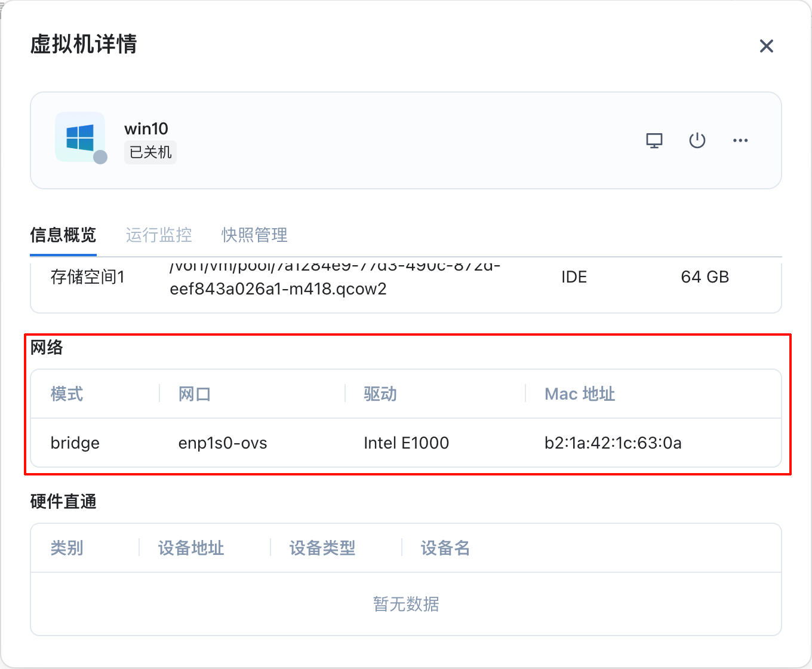Image resolution: width=812 pixels, height=669 pixels.
Task: Click the Intel E1000 driver cell
Action: pos(406,443)
